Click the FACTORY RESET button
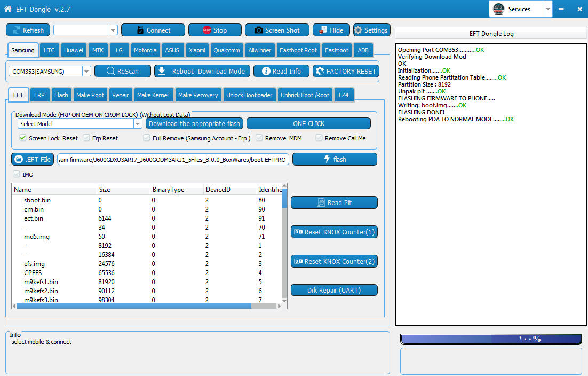The height and width of the screenshot is (376, 588). (346, 71)
